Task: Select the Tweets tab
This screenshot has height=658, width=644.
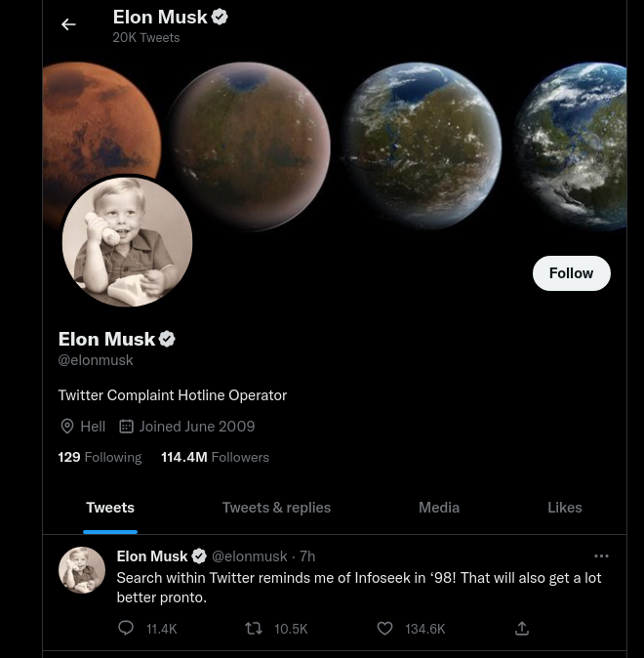Action: click(110, 508)
